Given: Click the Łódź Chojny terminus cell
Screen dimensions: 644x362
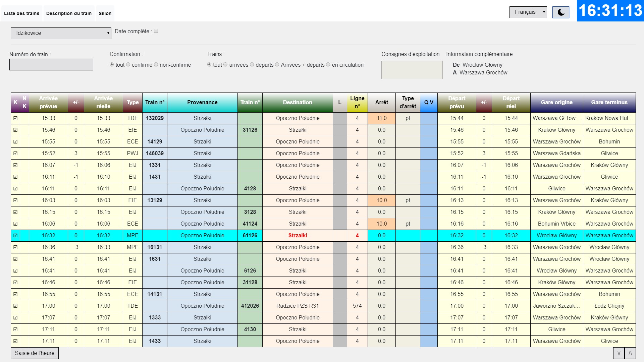Looking at the screenshot, I should pos(609,306).
